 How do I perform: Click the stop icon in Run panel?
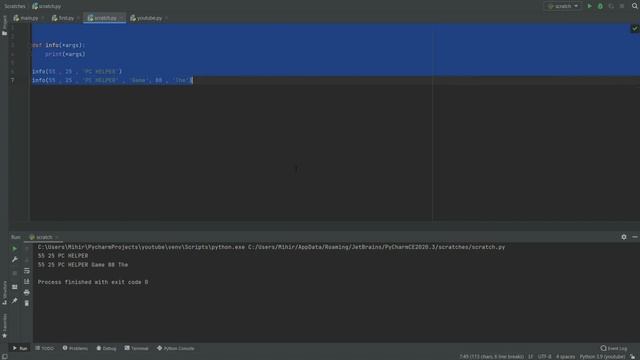14,273
